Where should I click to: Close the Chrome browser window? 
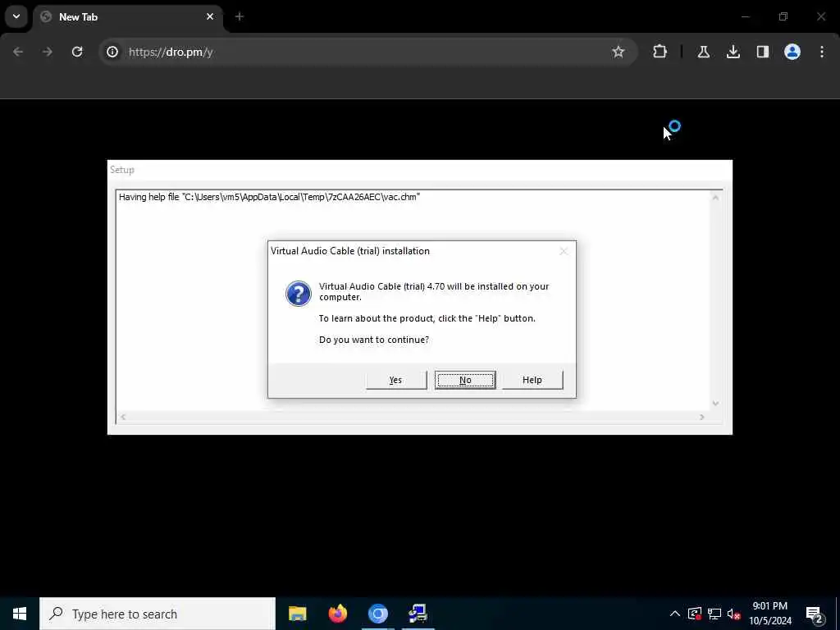821,16
